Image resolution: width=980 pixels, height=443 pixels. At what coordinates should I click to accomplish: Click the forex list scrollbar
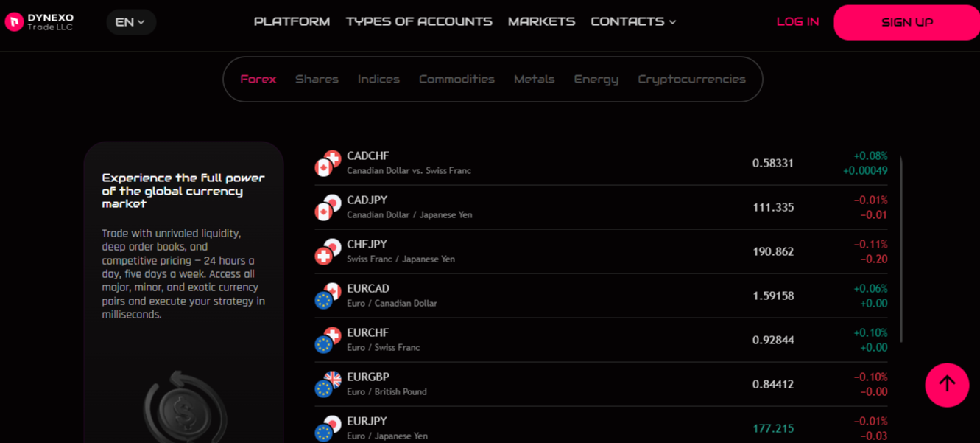901,249
